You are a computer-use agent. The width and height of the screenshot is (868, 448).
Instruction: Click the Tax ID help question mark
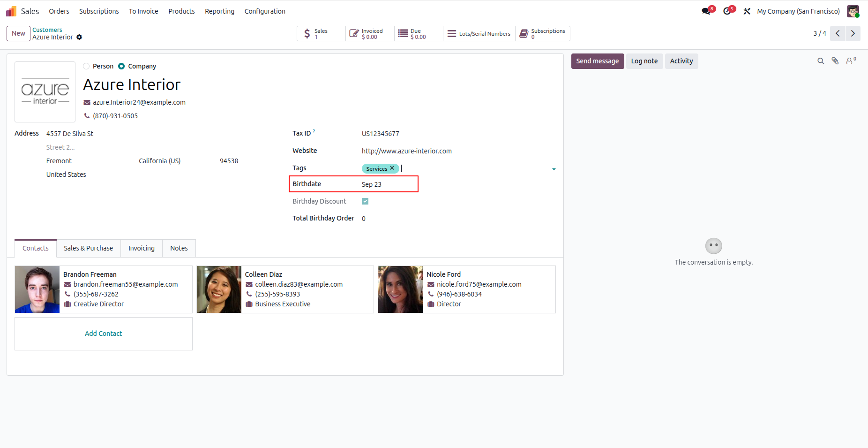pos(314,132)
